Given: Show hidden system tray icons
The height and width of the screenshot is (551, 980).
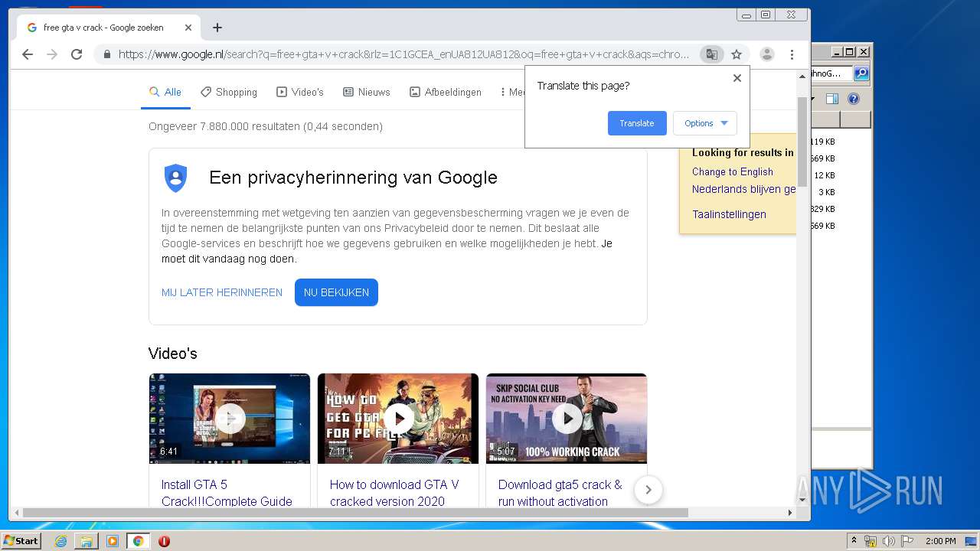Looking at the screenshot, I should [854, 541].
